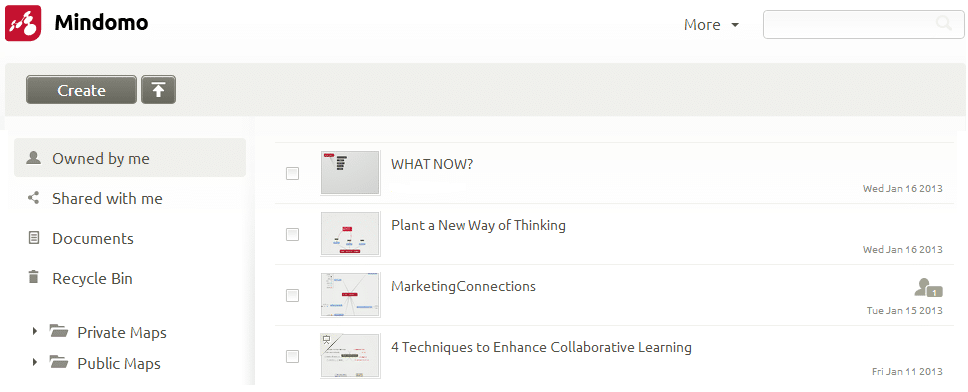Click the Documents page icon
The height and width of the screenshot is (392, 968).
[x=33, y=238]
